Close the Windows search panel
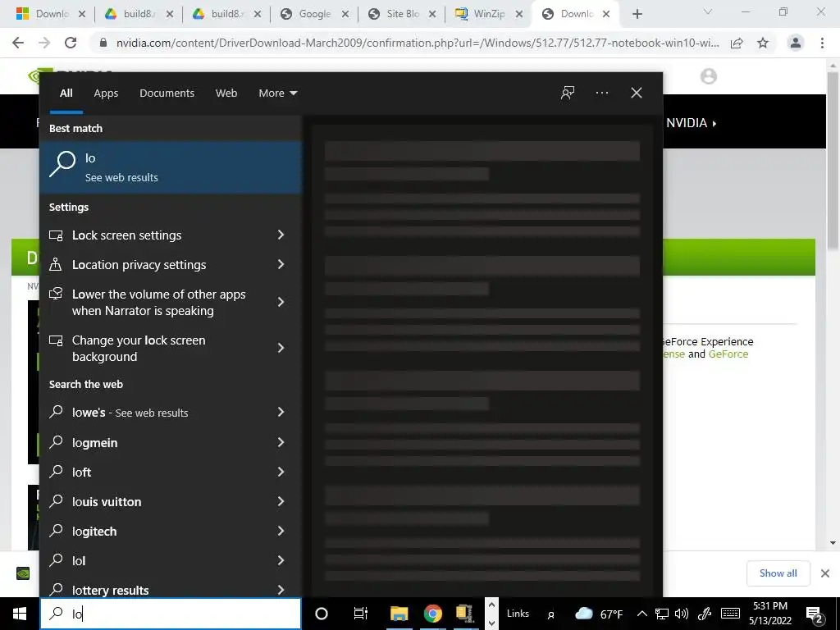Screen dimensions: 840x630 (x=636, y=93)
